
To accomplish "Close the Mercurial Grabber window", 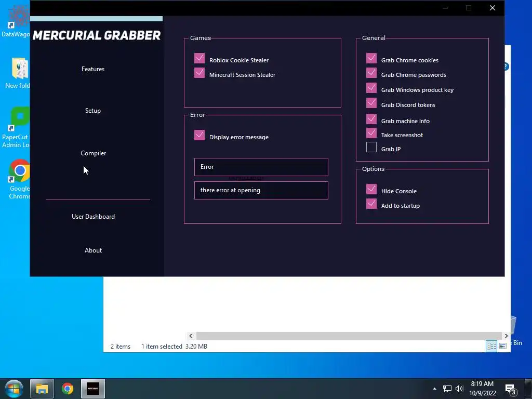I will pyautogui.click(x=493, y=8).
